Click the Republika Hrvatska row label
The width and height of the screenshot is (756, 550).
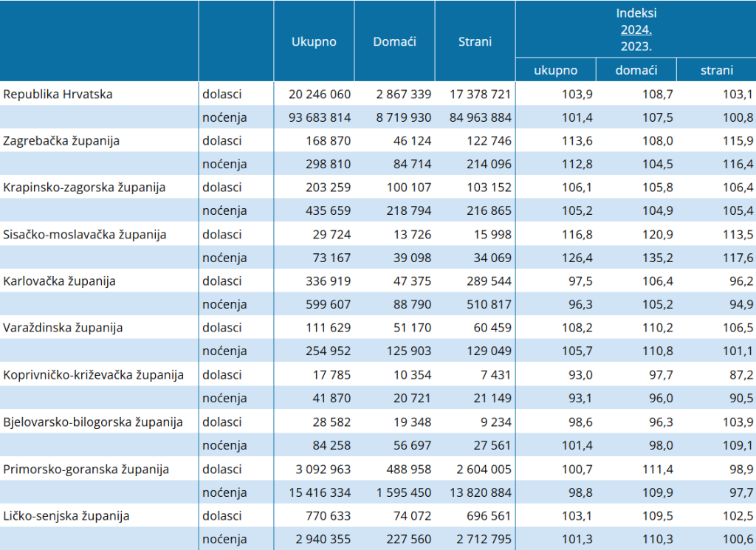click(x=58, y=94)
